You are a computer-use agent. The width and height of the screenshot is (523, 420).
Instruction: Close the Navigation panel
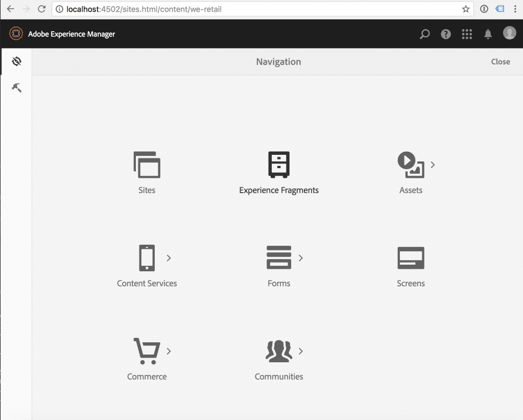501,62
